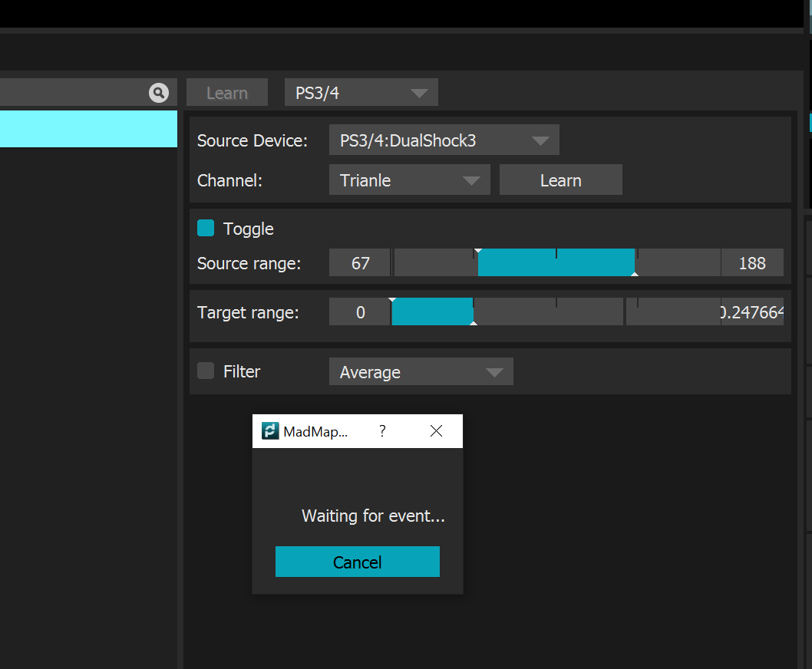Viewport: 812px width, 669px height.
Task: Close the MadMapper waiting dialog
Action: click(436, 431)
